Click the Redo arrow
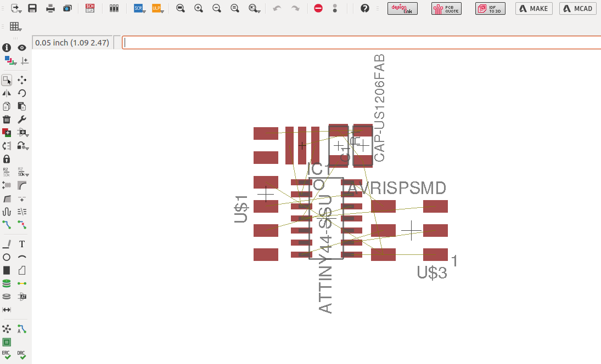Viewport: 601px width, 364px height. (x=295, y=8)
